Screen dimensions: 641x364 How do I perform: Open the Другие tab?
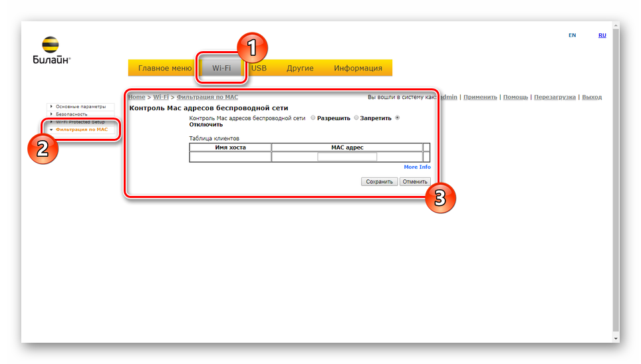(x=300, y=68)
